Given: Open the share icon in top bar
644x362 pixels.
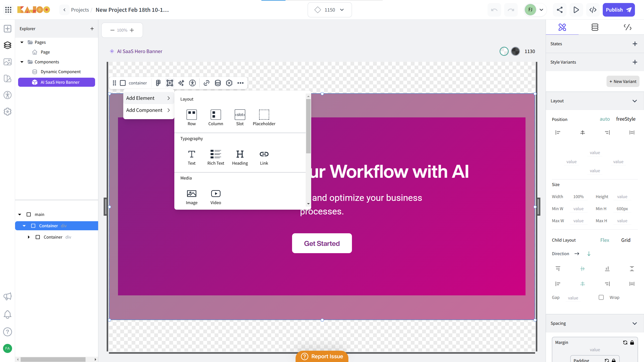Looking at the screenshot, I should pos(559,10).
